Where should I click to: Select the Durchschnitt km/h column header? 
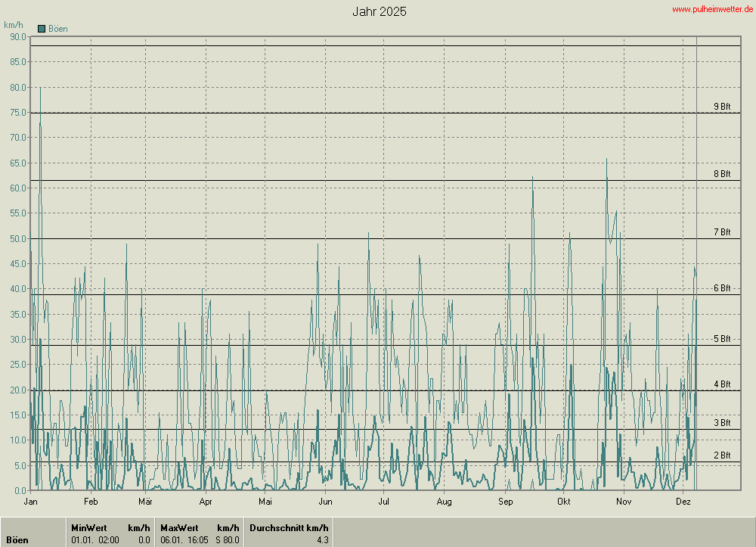tap(289, 527)
